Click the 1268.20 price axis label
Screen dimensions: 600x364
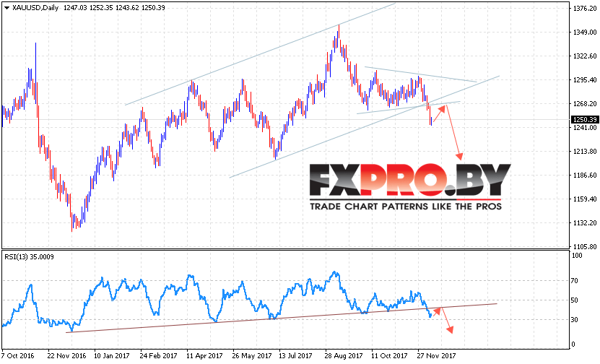(585, 103)
